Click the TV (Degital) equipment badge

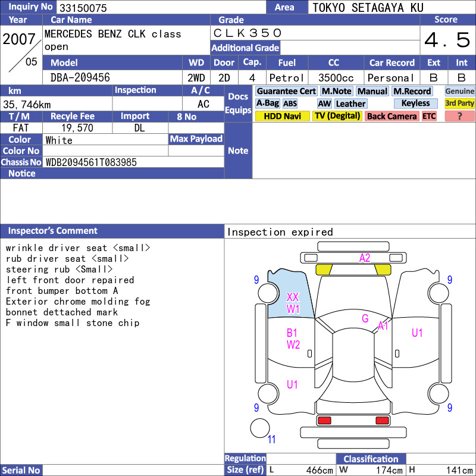pyautogui.click(x=337, y=116)
